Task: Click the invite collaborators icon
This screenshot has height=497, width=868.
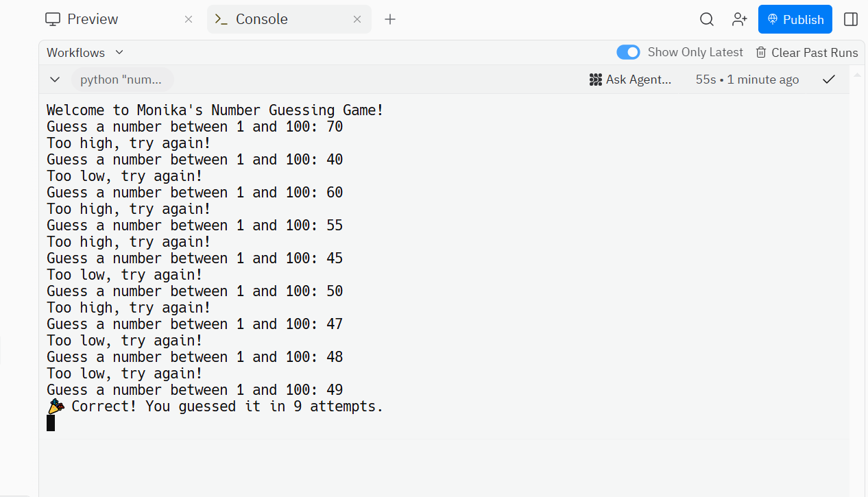Action: click(739, 19)
